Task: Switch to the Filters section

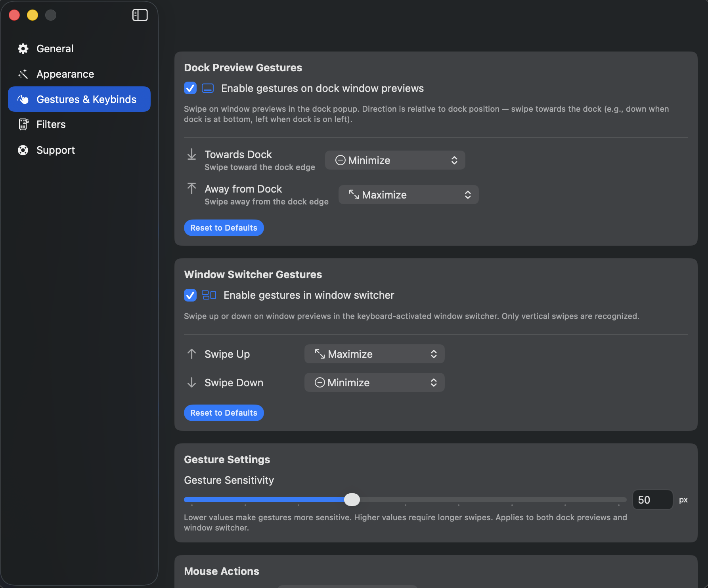Action: [51, 124]
